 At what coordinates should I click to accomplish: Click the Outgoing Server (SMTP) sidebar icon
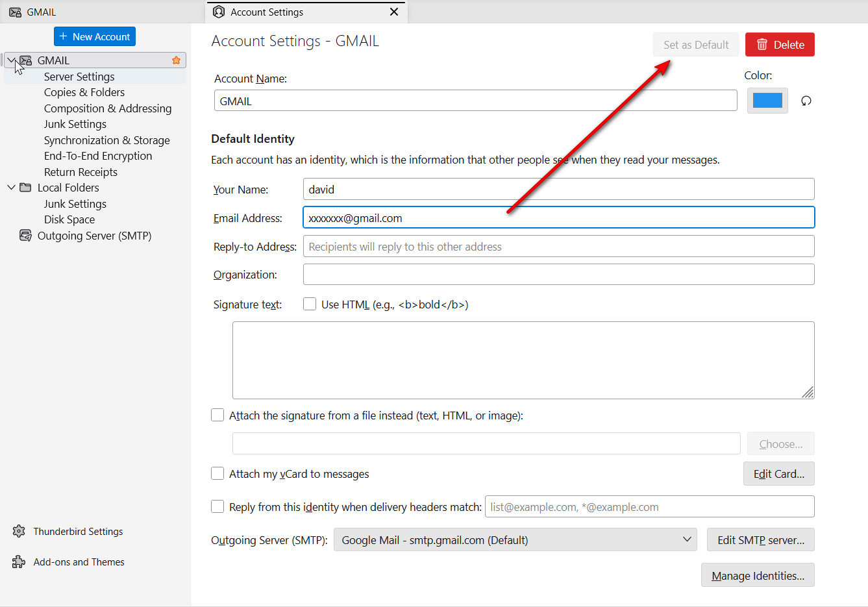point(25,236)
